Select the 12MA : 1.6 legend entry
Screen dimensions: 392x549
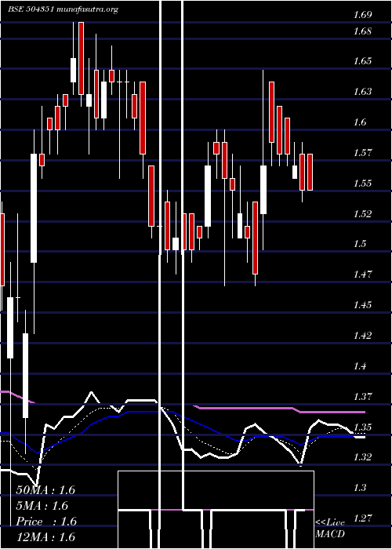pyautogui.click(x=45, y=536)
